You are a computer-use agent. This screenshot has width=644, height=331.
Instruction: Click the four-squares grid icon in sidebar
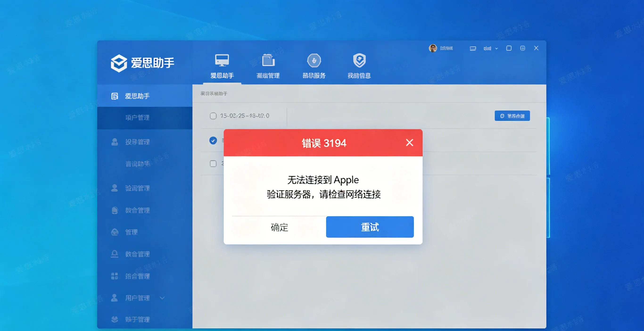115,276
